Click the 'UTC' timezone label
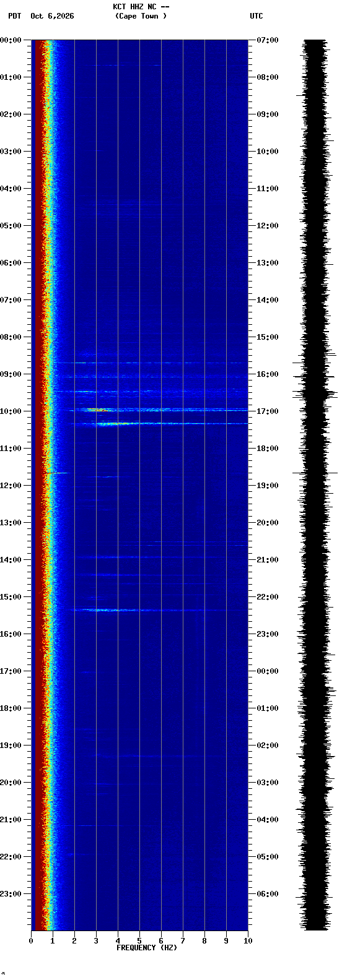Image resolution: width=342 pixels, height=980 pixels. point(256,16)
